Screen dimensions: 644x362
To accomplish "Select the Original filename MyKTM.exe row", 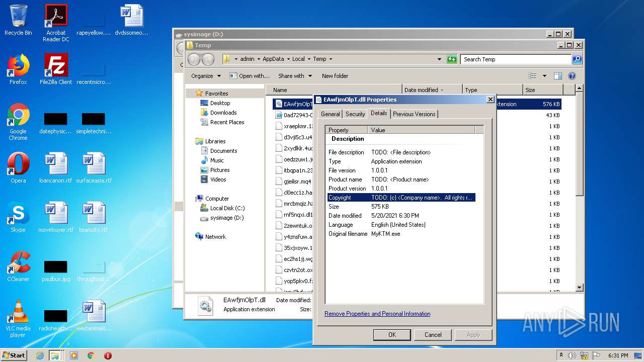I will [x=401, y=234].
